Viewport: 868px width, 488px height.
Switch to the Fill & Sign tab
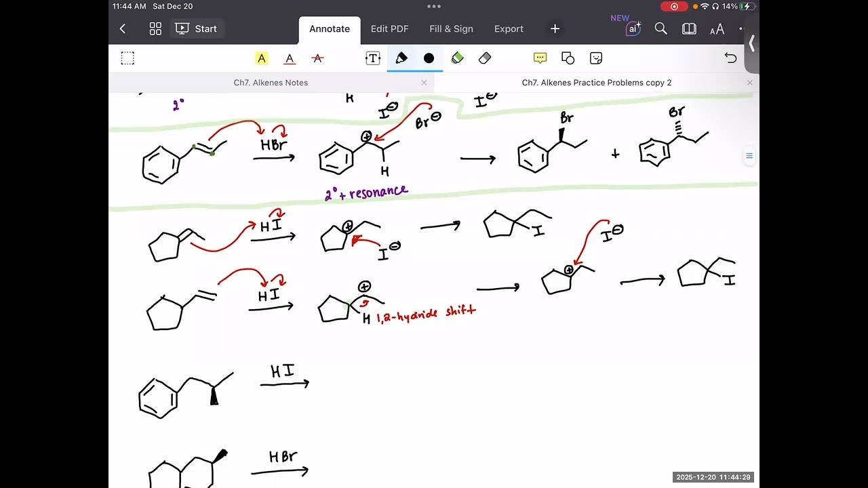(x=451, y=28)
